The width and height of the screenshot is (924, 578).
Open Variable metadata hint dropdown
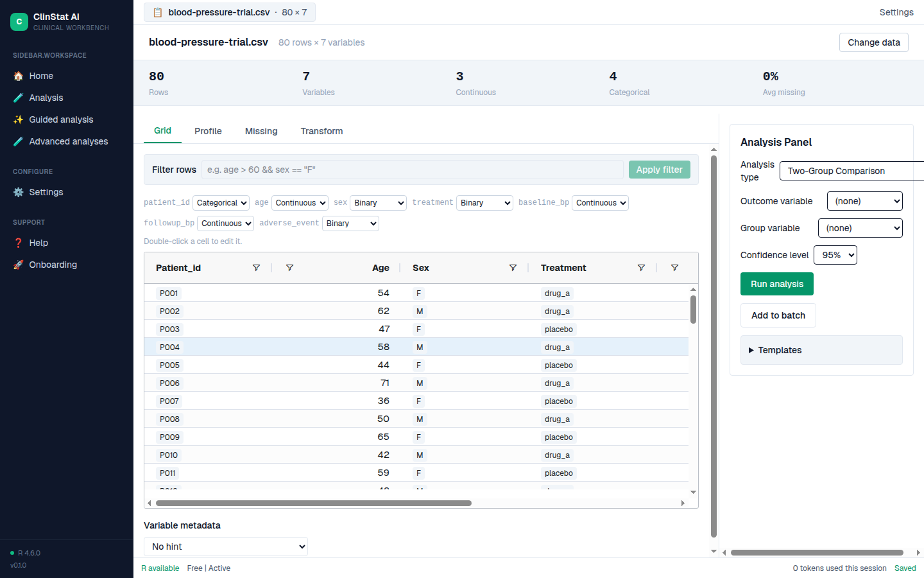tap(226, 547)
